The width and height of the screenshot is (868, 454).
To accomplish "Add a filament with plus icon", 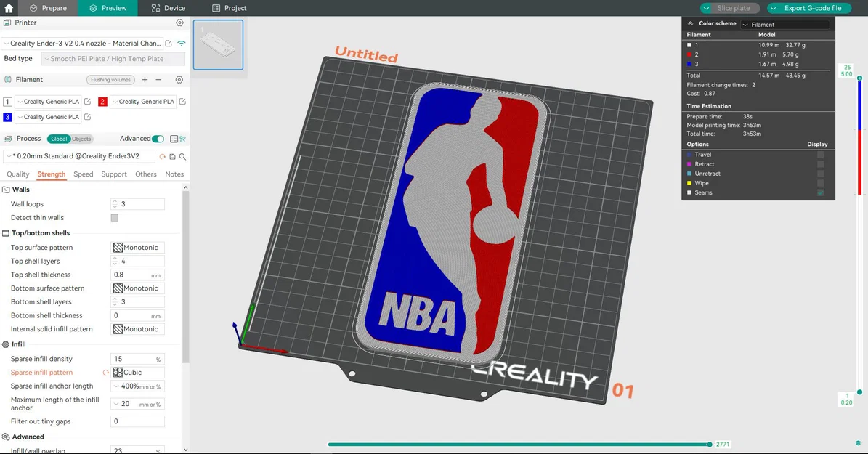I will coord(145,80).
